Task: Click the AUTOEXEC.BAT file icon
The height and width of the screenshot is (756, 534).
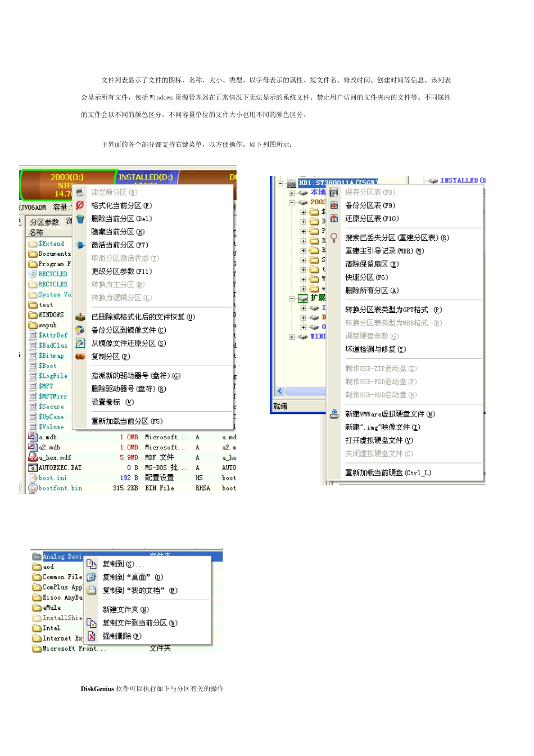Action: pyautogui.click(x=33, y=467)
